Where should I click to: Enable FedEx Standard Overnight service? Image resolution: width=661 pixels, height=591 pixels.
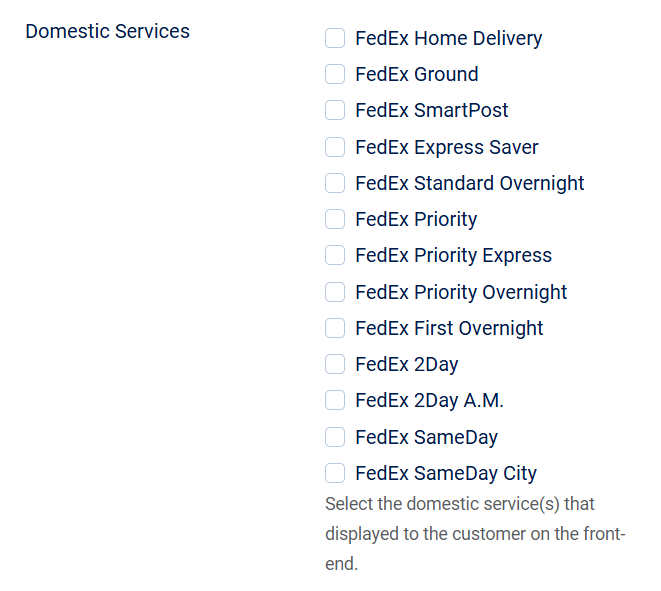pyautogui.click(x=335, y=184)
